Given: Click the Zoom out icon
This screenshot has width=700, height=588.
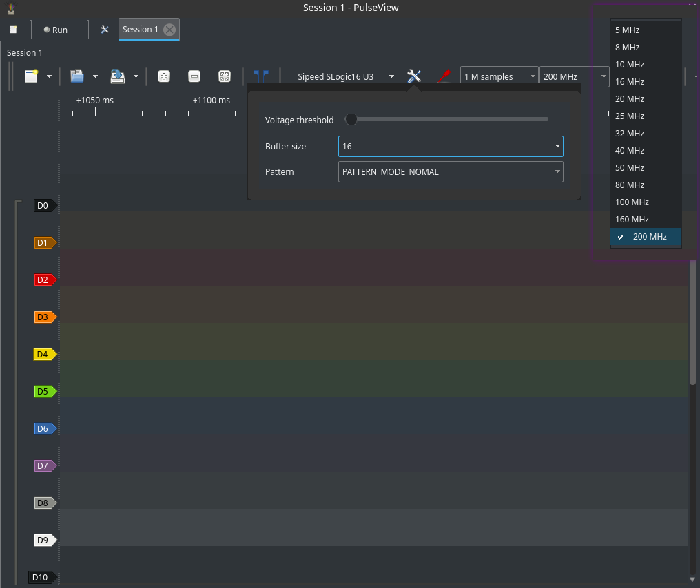Looking at the screenshot, I should click(x=194, y=76).
